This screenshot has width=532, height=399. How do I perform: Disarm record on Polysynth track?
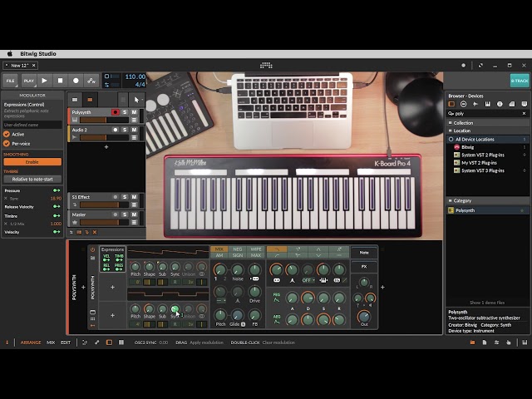click(x=116, y=112)
